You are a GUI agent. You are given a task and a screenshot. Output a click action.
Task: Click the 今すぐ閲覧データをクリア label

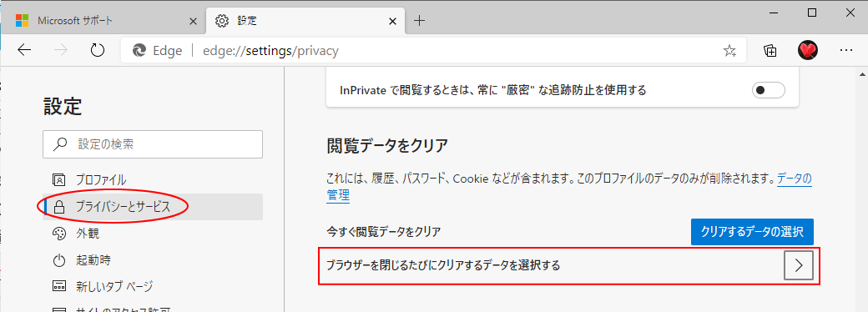pos(384,232)
